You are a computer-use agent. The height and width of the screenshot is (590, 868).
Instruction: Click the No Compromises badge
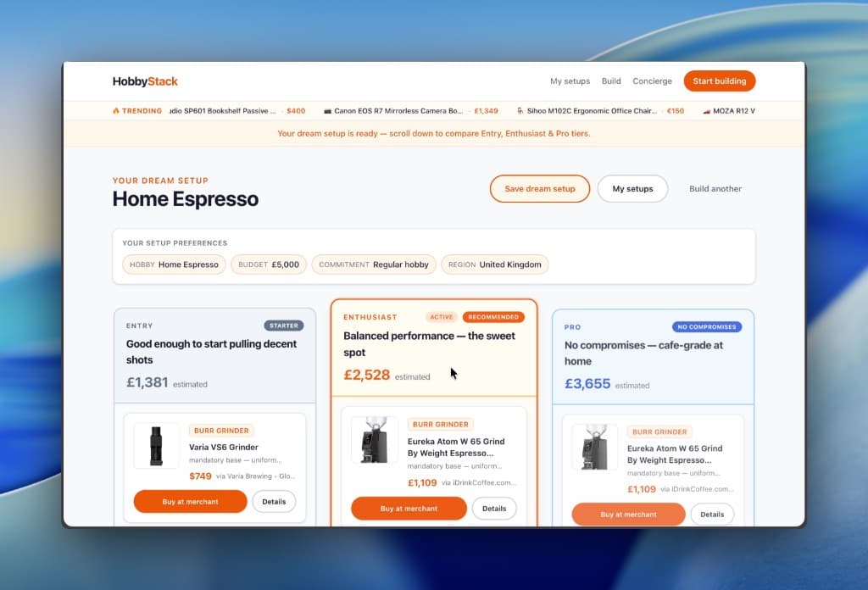coord(707,327)
